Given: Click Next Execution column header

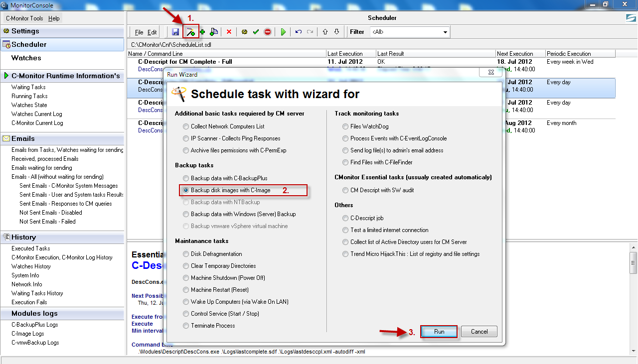Looking at the screenshot, I should coord(520,54).
